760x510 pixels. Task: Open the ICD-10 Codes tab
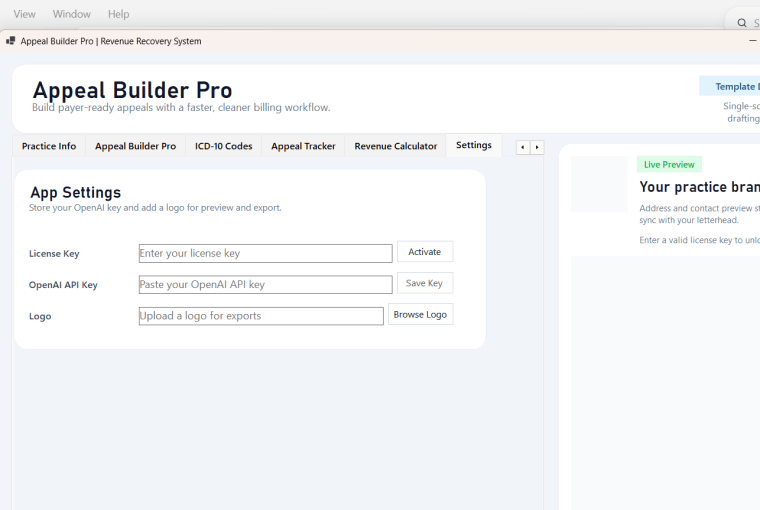pos(223,146)
